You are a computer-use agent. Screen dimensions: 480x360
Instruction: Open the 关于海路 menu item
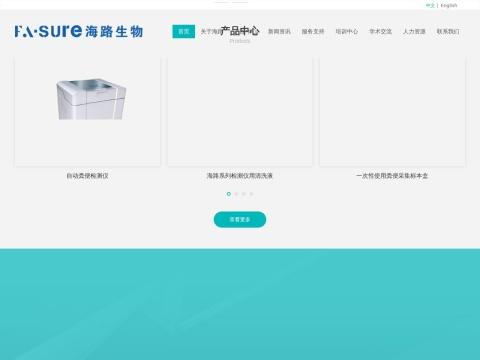point(211,32)
